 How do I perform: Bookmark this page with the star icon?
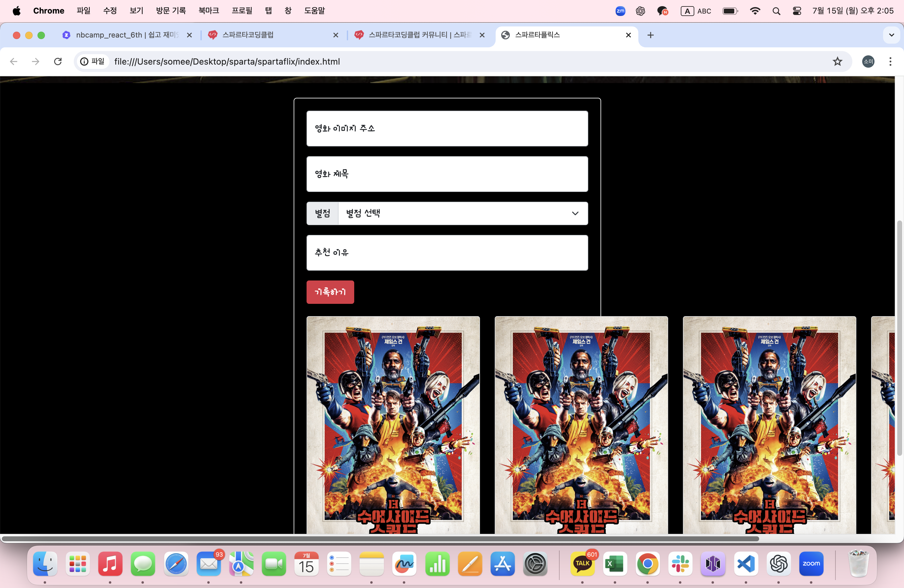tap(838, 62)
